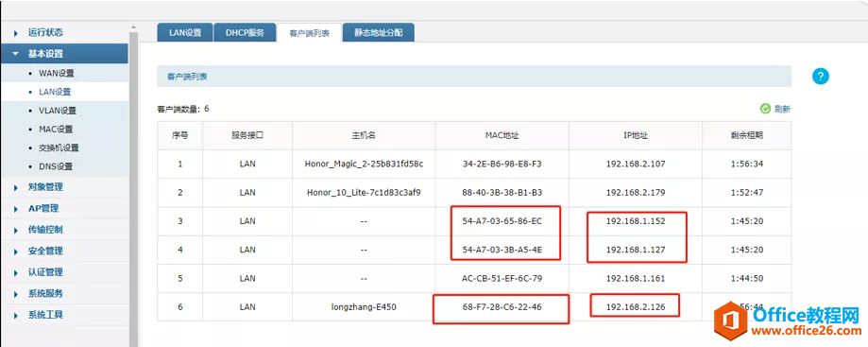The width and height of the screenshot is (868, 347).
Task: Select the 客户端列表 tab
Action: [x=310, y=33]
